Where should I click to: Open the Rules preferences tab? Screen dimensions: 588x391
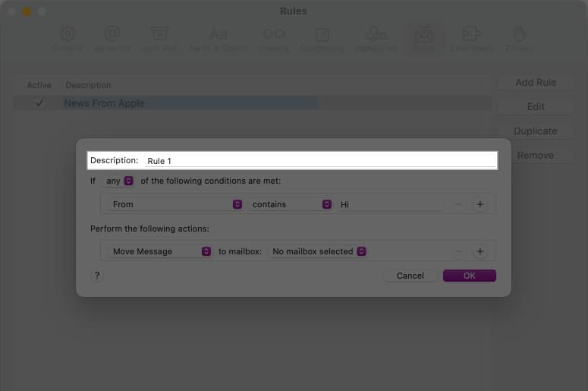(424, 39)
